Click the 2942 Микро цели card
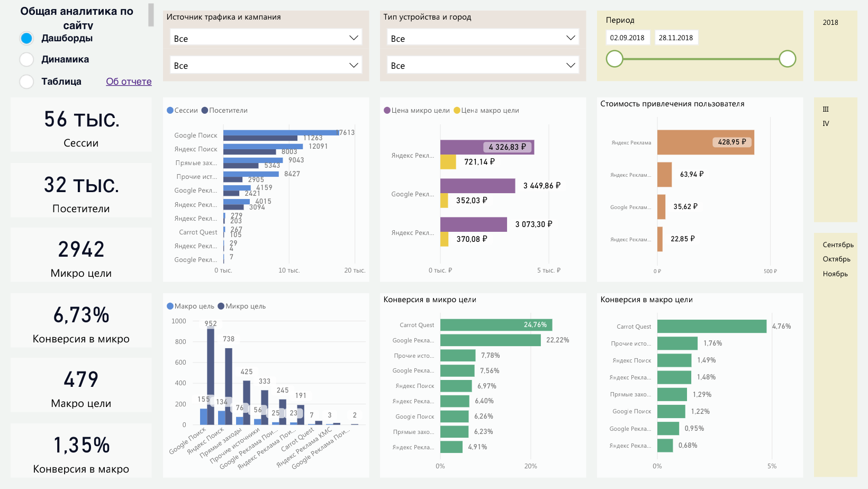 point(81,255)
